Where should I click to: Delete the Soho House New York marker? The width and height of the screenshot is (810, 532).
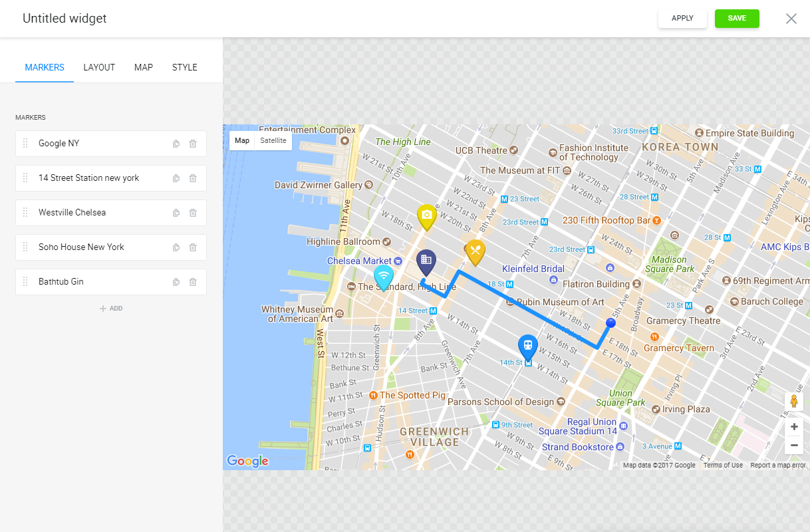193,247
